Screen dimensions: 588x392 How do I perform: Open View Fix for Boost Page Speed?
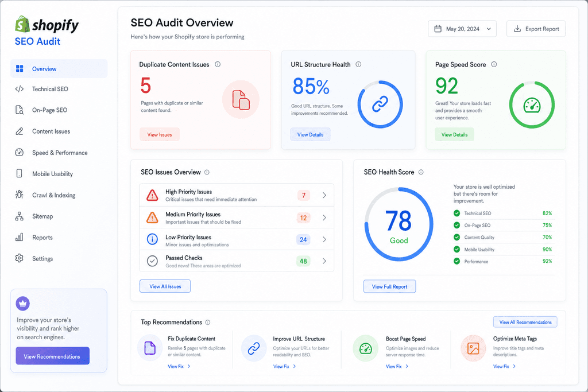point(397,367)
